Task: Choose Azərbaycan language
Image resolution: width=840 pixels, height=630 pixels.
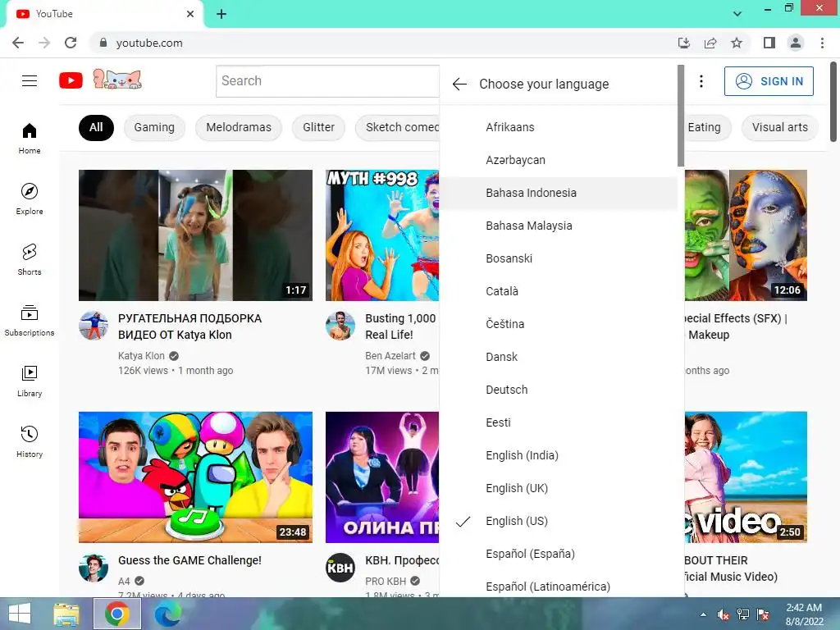Action: click(x=559, y=160)
